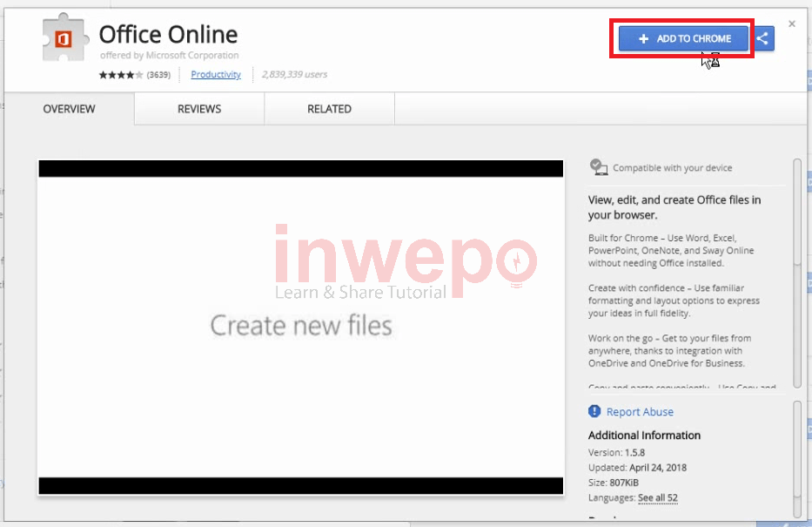
Task: Open the See all 52 languages link
Action: (658, 497)
